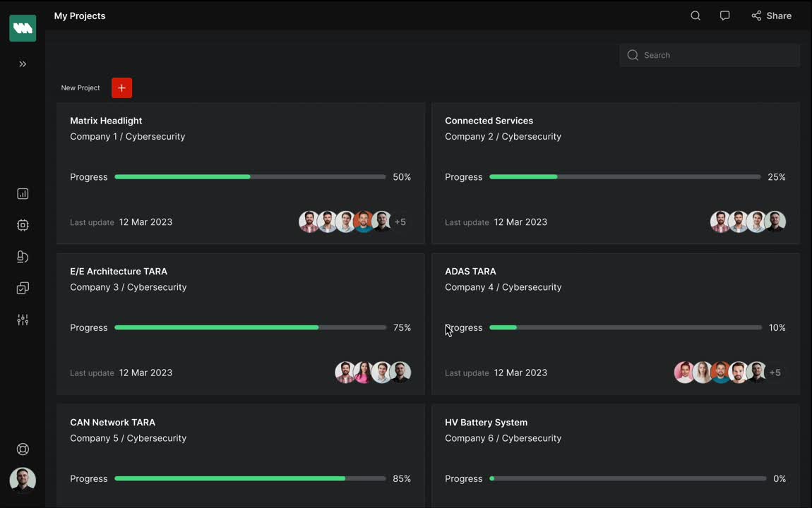The image size is (812, 508).
Task: Click ADAS TARA progress bar
Action: click(625, 327)
